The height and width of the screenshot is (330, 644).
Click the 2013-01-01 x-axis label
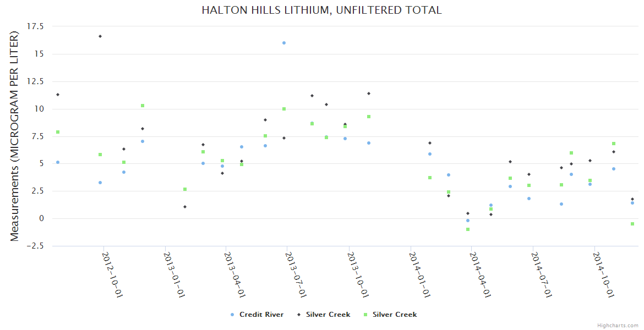pos(174,275)
